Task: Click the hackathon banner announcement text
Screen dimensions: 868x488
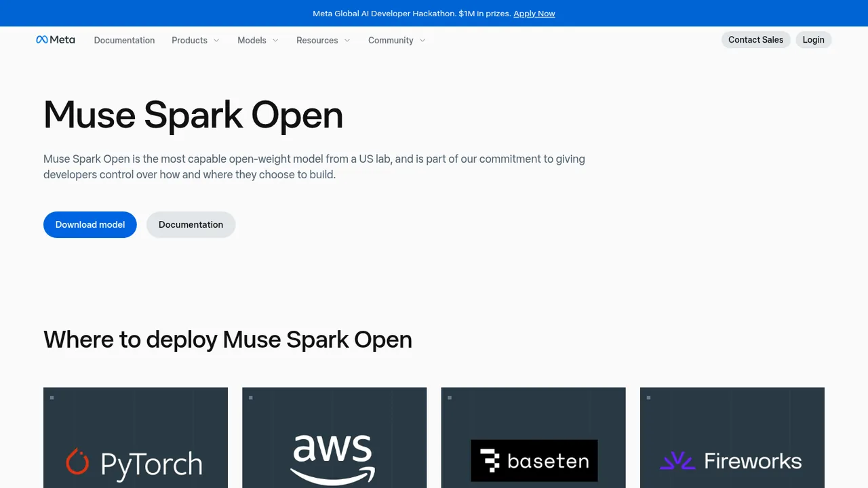Action: coord(412,14)
